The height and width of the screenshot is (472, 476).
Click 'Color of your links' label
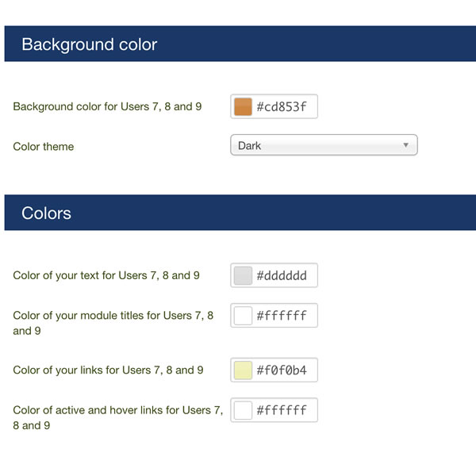coord(108,370)
